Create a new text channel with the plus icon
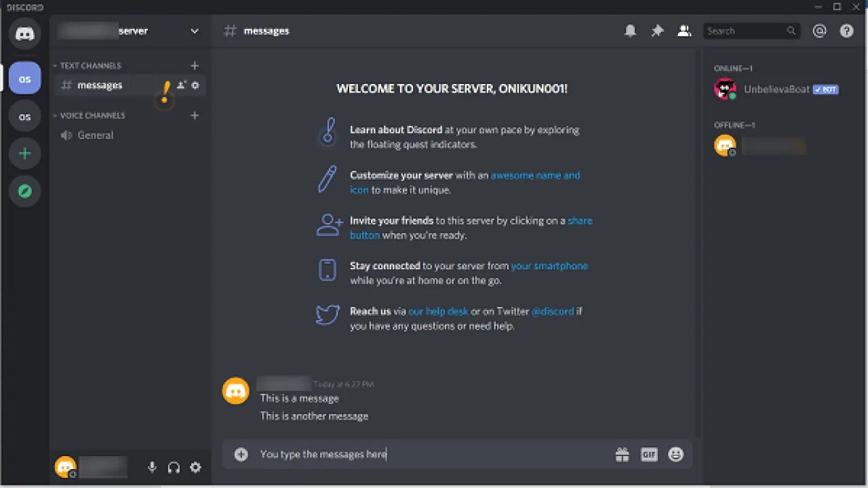The image size is (868, 488). (x=195, y=66)
